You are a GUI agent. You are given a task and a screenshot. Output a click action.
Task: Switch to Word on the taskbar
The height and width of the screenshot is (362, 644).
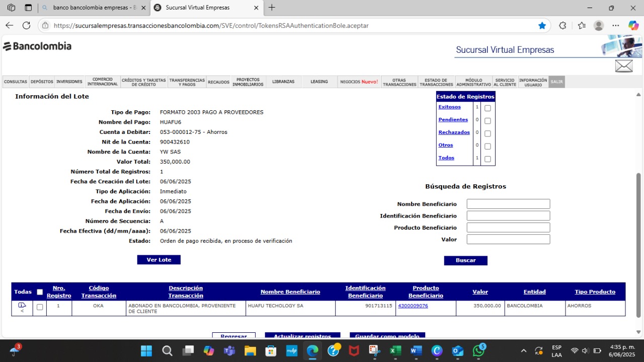[416, 350]
